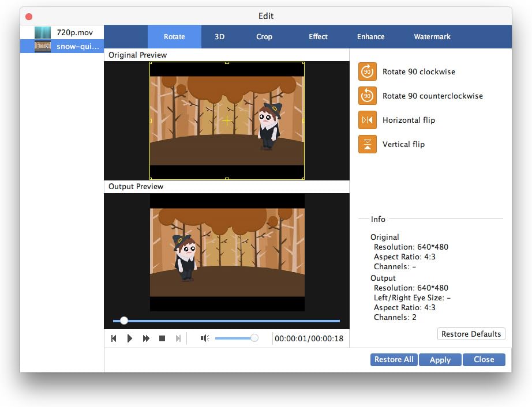Apply the Horizontal flip icon
Screen dimensions: 532x407
click(x=367, y=120)
